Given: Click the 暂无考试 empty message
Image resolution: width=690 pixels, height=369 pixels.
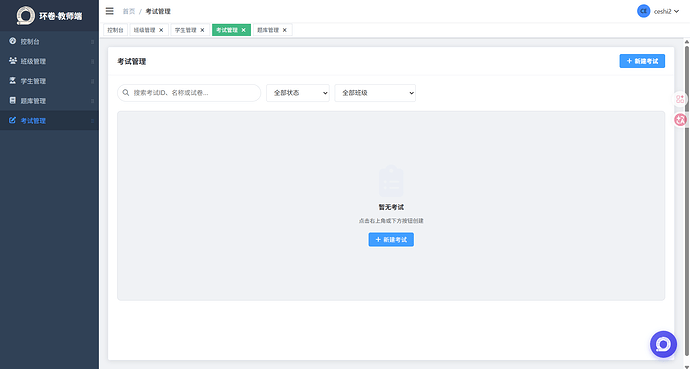Looking at the screenshot, I should click(391, 207).
